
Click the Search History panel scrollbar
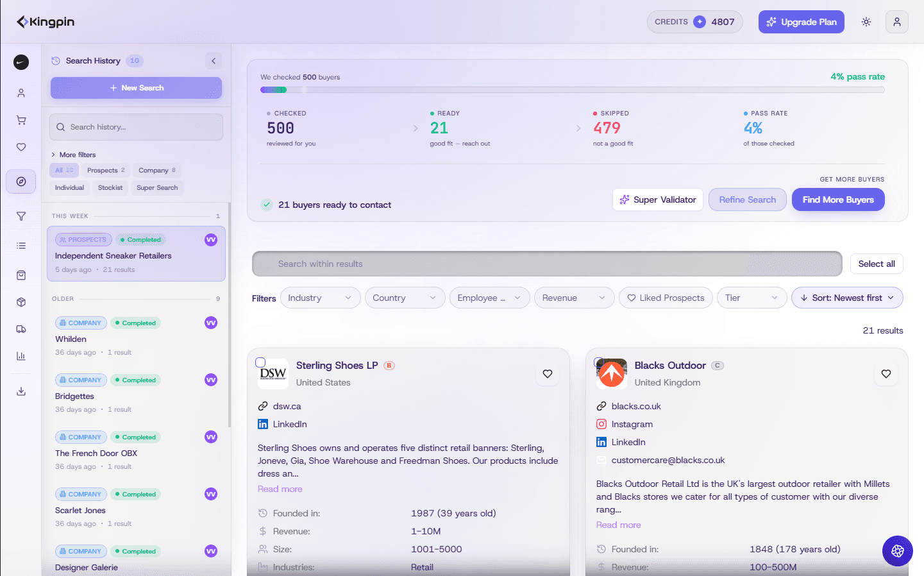(229, 314)
